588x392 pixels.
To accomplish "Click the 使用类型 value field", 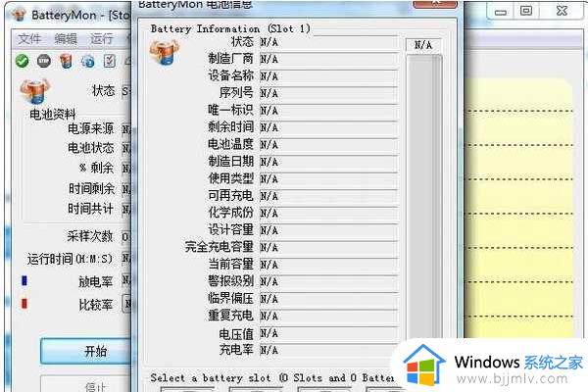I will (x=328, y=179).
